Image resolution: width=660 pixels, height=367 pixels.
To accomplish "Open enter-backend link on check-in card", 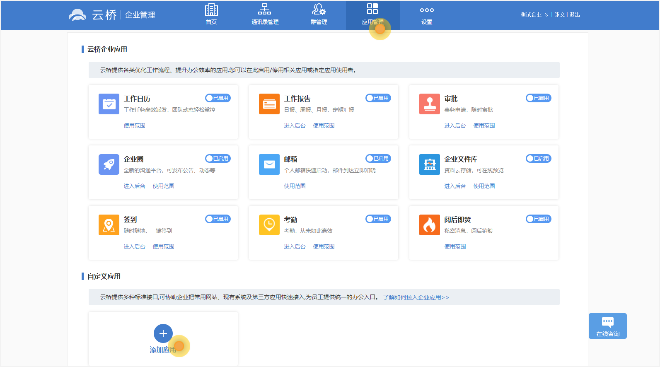I will (134, 246).
